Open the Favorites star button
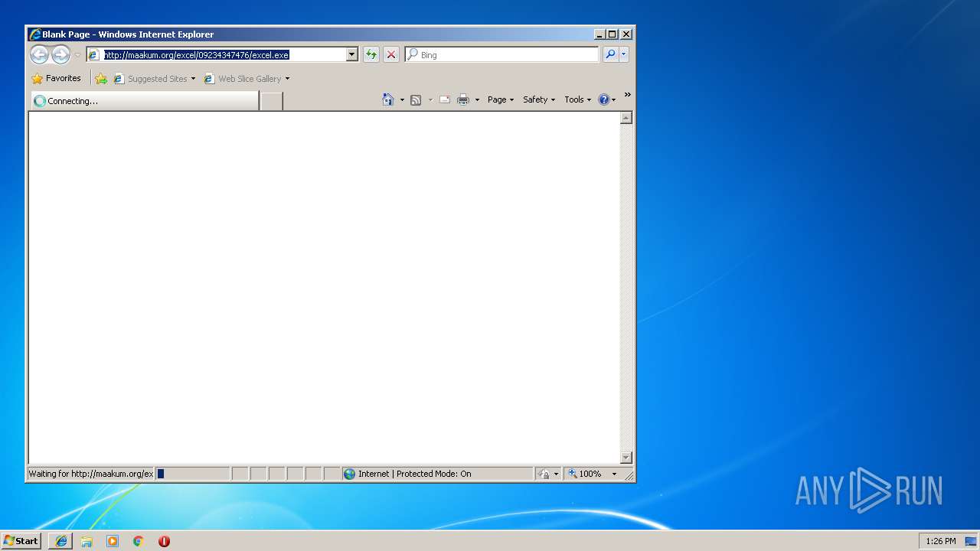Image resolution: width=980 pixels, height=551 pixels. (x=57, y=78)
